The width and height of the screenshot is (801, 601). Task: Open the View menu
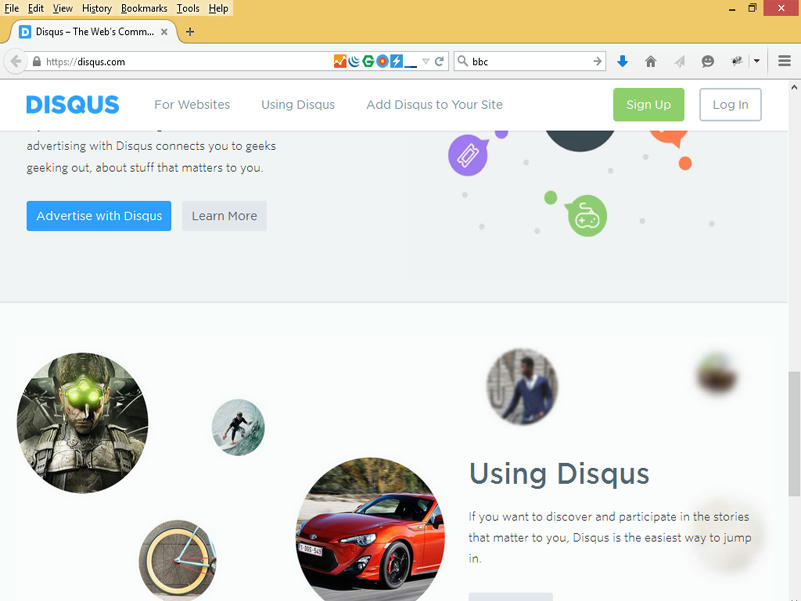(x=62, y=8)
